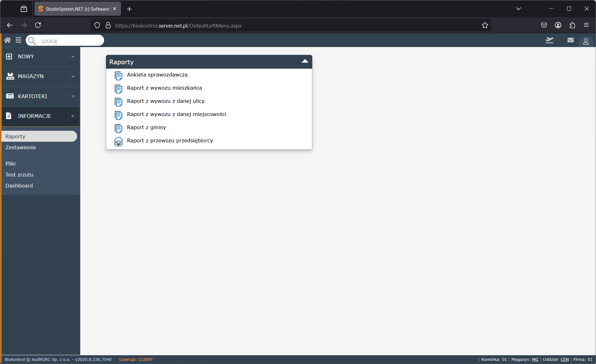Click the MAGAZYN warehouse icon
Screen dimensions: 596x364
click(x=10, y=76)
